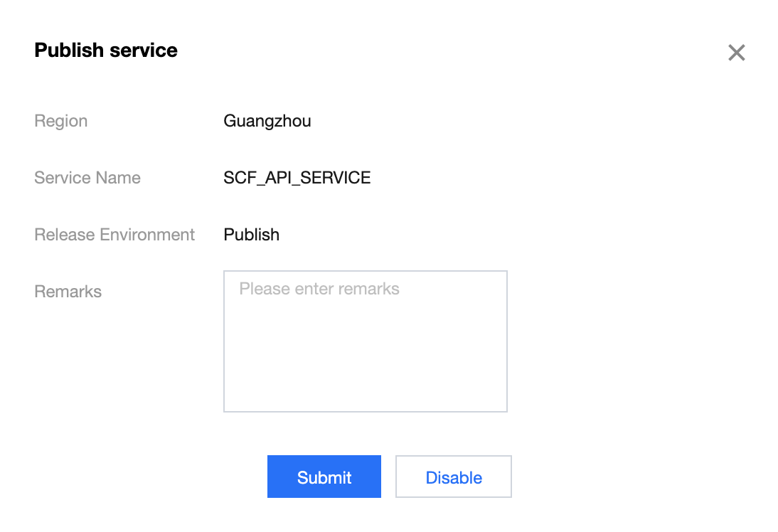This screenshot has height=532, width=778.
Task: Select the Guangzhou region value
Action: [x=267, y=121]
